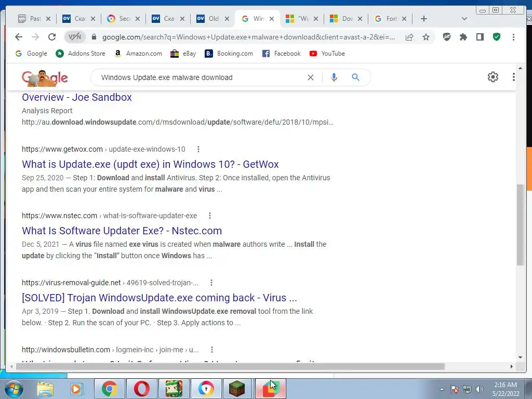
Task: Open Trojan WindowsUpdate.exe coming back result
Action: pyautogui.click(x=159, y=298)
